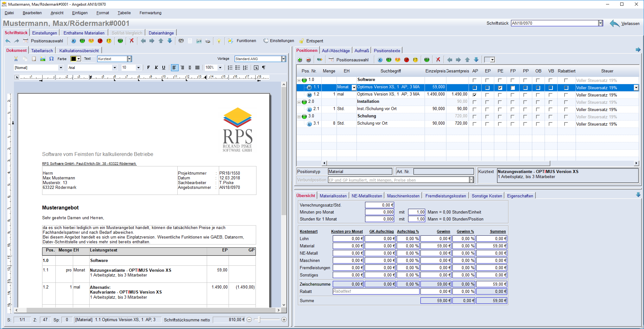Toggle AP checkbox for position 2.1

(475, 109)
